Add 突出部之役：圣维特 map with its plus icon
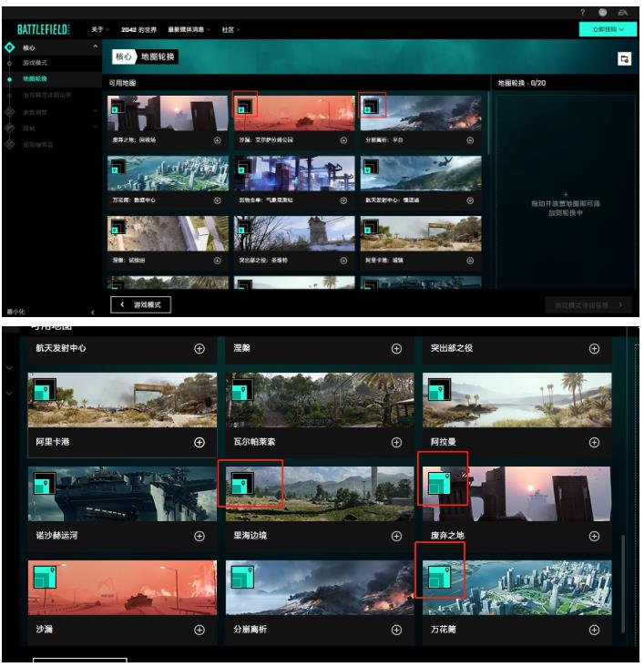The image size is (644, 667). click(x=343, y=261)
